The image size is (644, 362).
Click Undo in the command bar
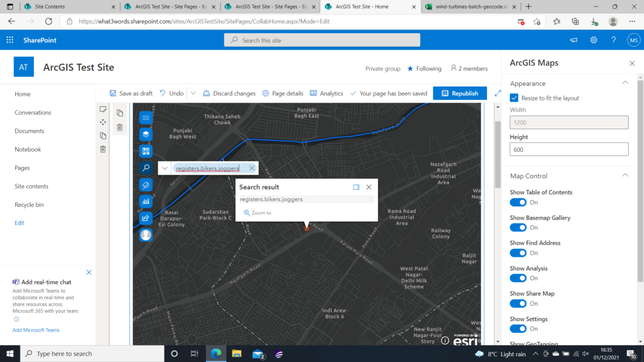point(172,93)
